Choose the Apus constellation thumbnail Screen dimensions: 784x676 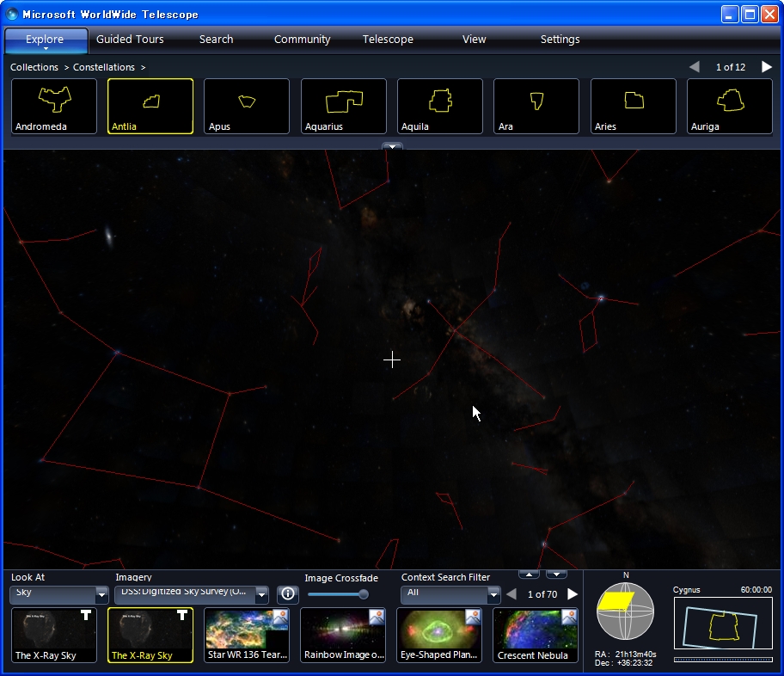[x=247, y=106]
